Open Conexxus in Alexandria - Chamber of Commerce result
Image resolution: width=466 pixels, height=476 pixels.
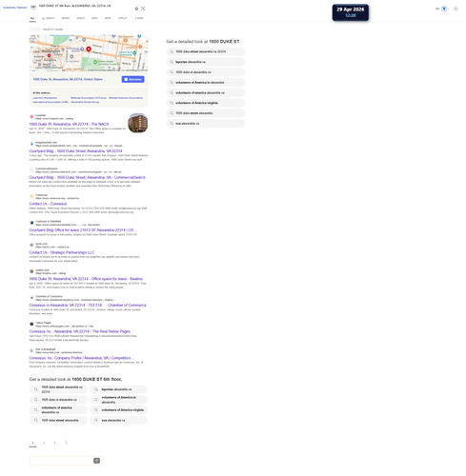click(x=88, y=305)
